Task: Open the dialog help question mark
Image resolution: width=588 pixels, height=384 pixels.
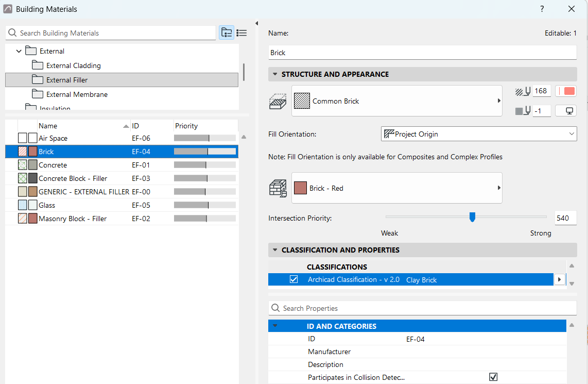Action: pyautogui.click(x=542, y=9)
